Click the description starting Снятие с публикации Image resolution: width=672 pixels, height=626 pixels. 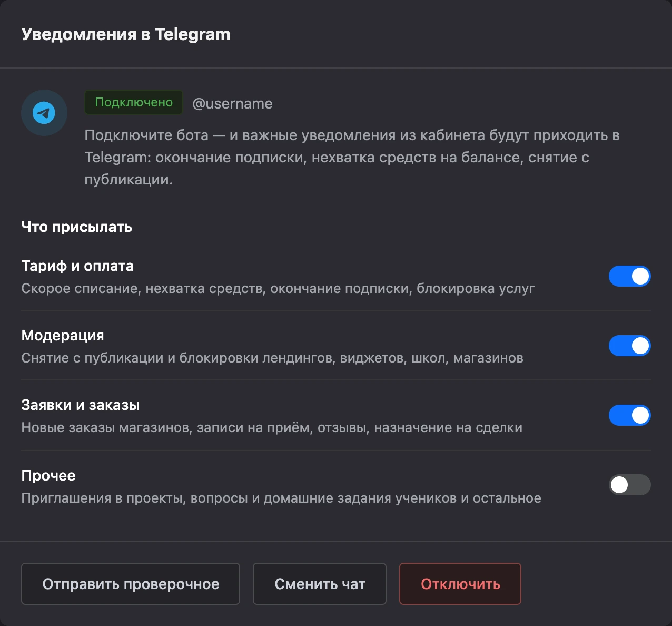point(272,358)
